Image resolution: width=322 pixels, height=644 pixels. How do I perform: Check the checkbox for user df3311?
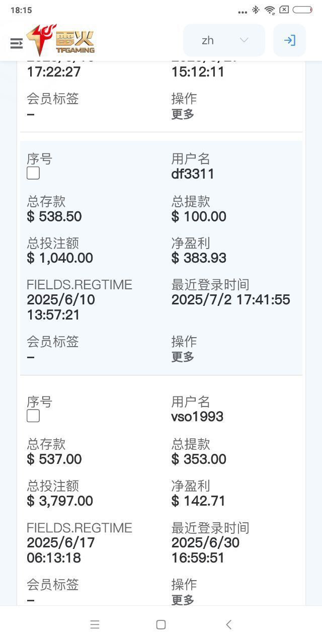33,173
